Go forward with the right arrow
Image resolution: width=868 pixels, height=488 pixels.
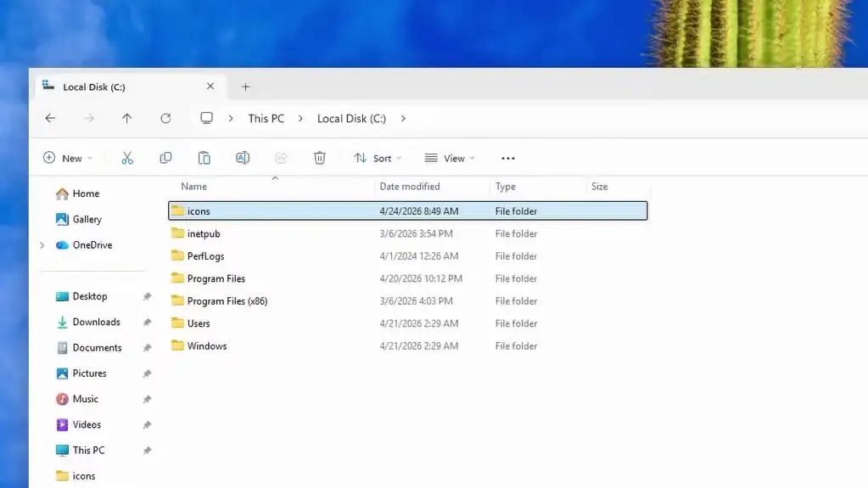pyautogui.click(x=88, y=118)
